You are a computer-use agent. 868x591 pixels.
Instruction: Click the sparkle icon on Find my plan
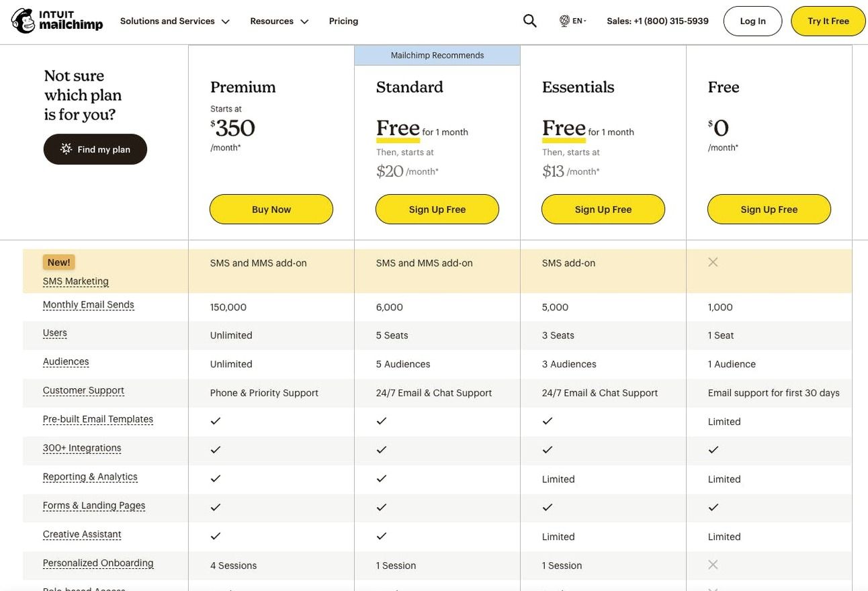pyautogui.click(x=66, y=148)
